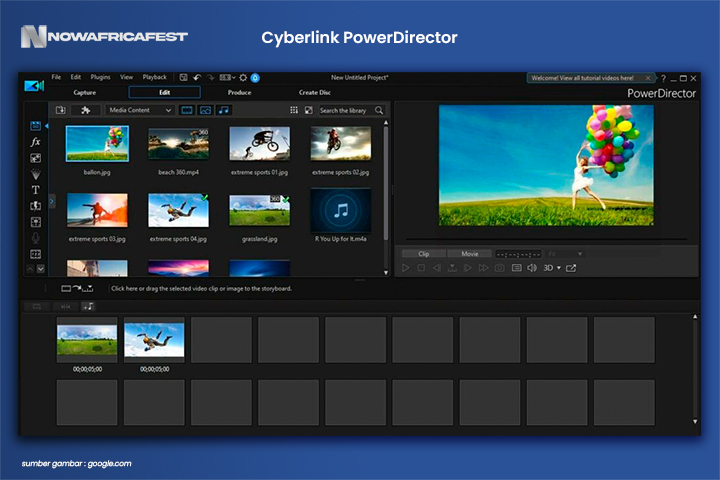Open the aspect ratio dropdown in toolbar
Viewport: 720px width, 480px height.
[x=227, y=78]
